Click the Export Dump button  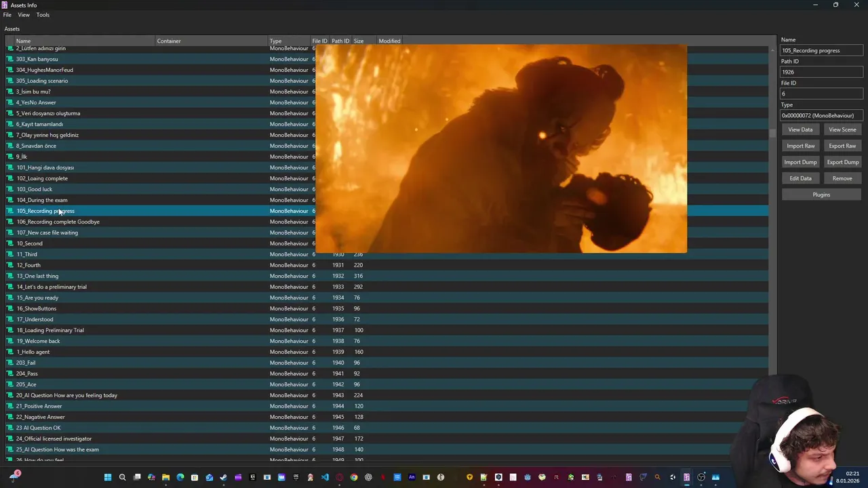tap(842, 162)
